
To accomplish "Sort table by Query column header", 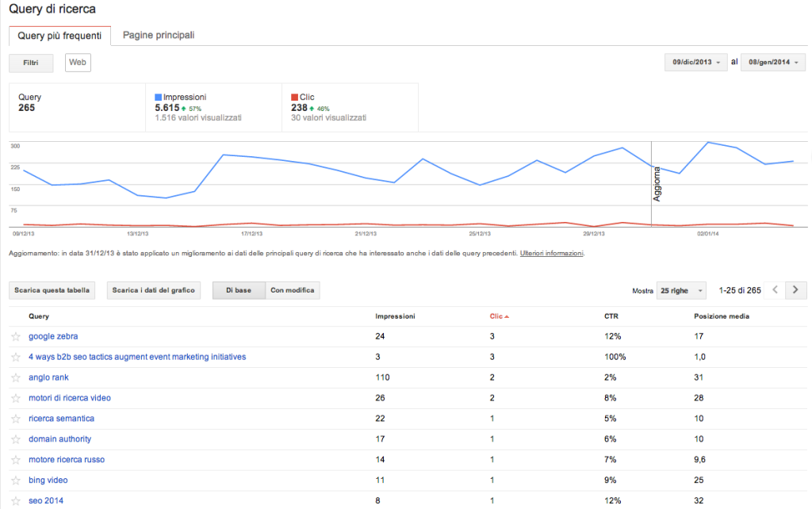I will pyautogui.click(x=39, y=316).
